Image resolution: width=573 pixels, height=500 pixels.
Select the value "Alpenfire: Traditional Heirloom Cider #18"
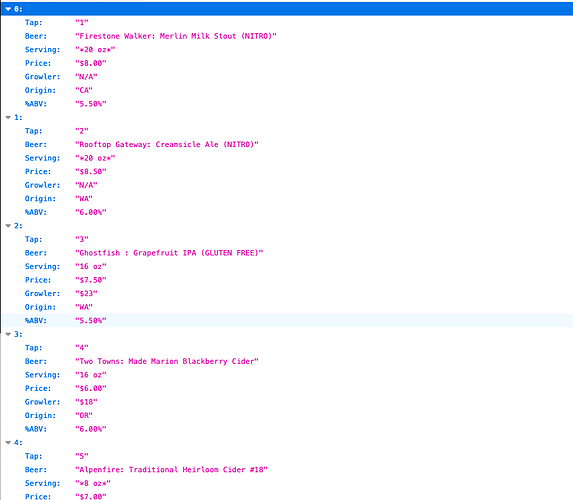(x=171, y=470)
